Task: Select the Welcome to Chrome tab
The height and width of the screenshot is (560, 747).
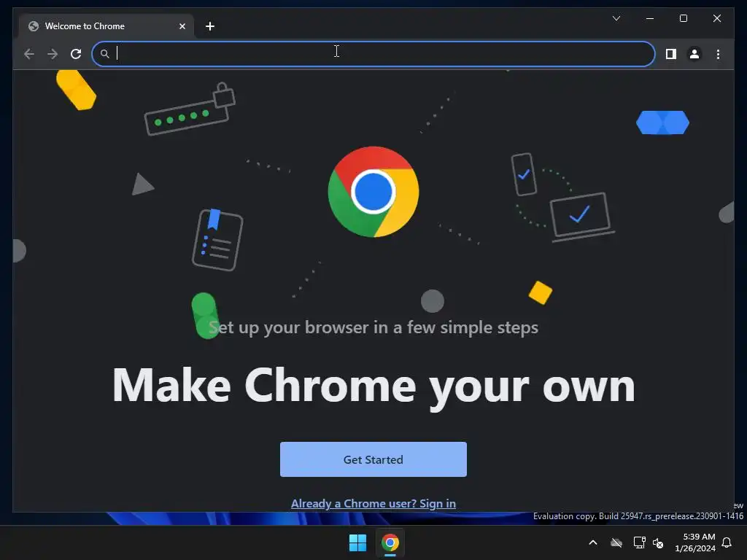Action: point(107,26)
